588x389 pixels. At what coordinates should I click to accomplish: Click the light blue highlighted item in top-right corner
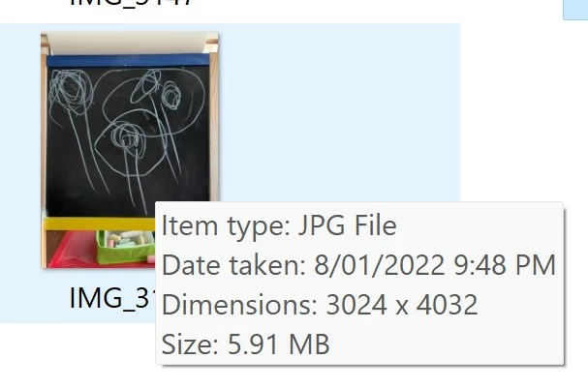[575, 10]
